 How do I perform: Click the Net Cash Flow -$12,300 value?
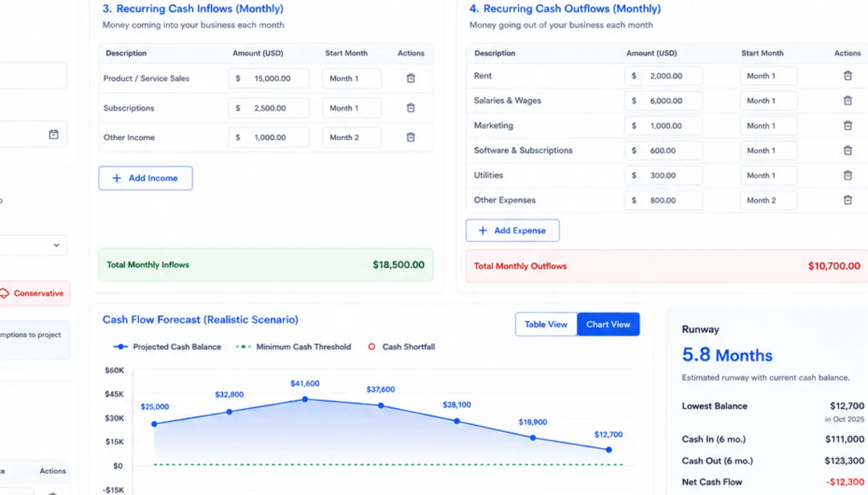click(845, 482)
